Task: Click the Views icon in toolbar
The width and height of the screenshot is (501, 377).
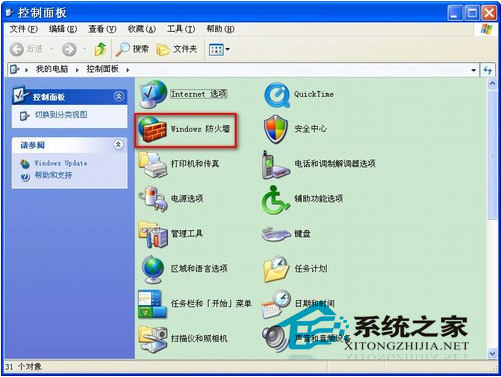Action: (x=216, y=50)
